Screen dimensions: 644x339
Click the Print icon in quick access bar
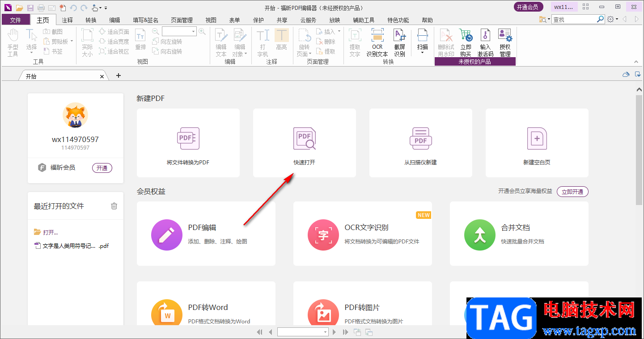click(x=41, y=8)
